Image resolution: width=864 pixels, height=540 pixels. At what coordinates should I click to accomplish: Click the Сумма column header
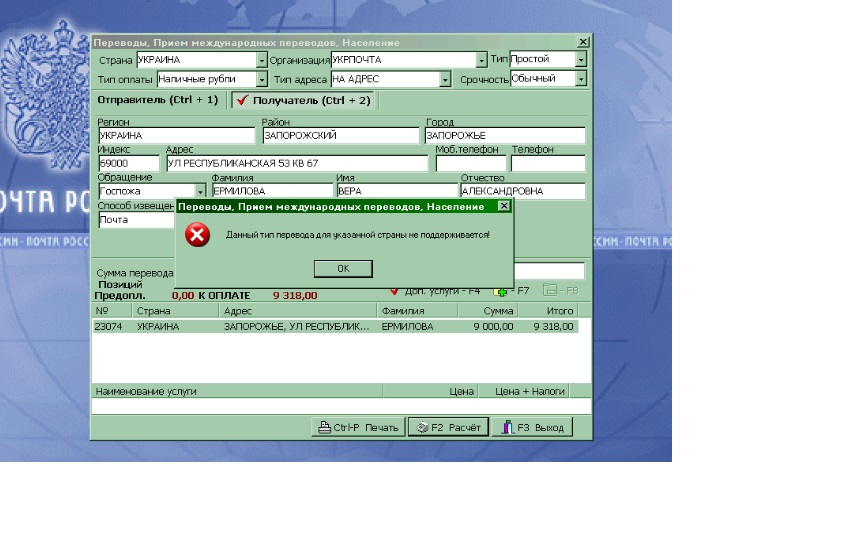(488, 311)
